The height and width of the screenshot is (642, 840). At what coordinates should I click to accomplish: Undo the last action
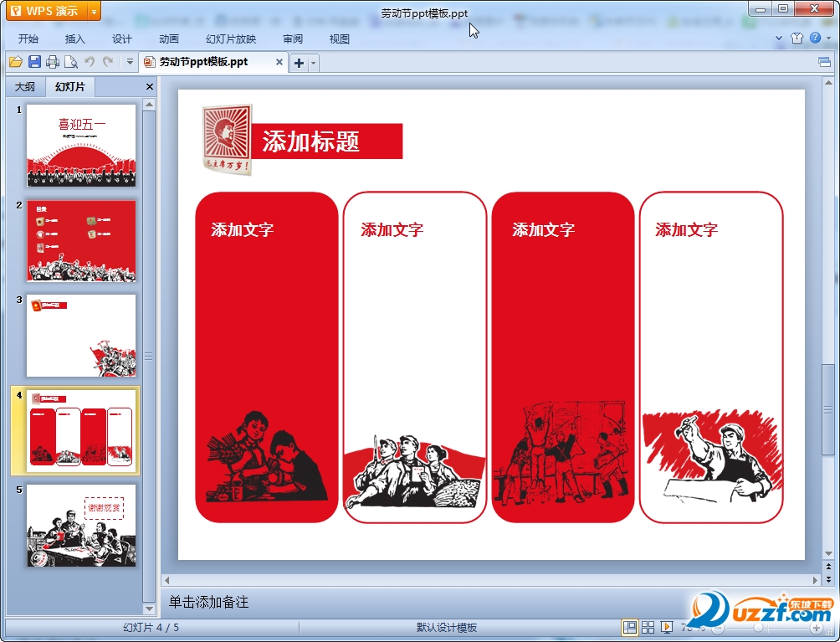point(90,62)
